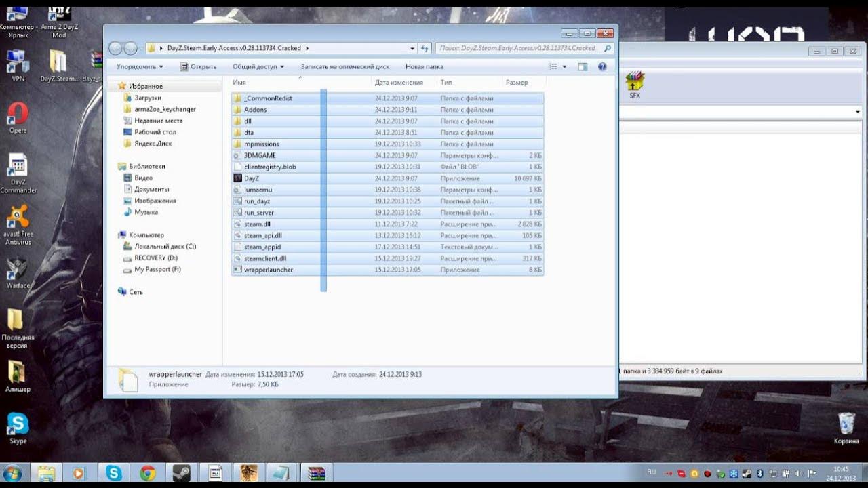Select the mpmissions folder
868x488 pixels.
coord(387,144)
